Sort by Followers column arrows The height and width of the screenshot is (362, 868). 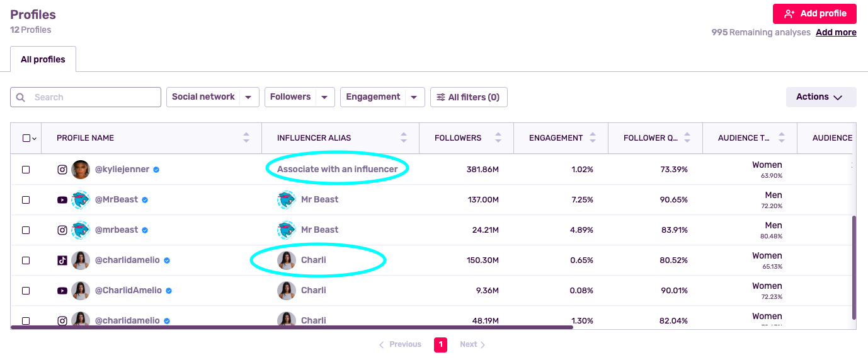[x=498, y=137]
